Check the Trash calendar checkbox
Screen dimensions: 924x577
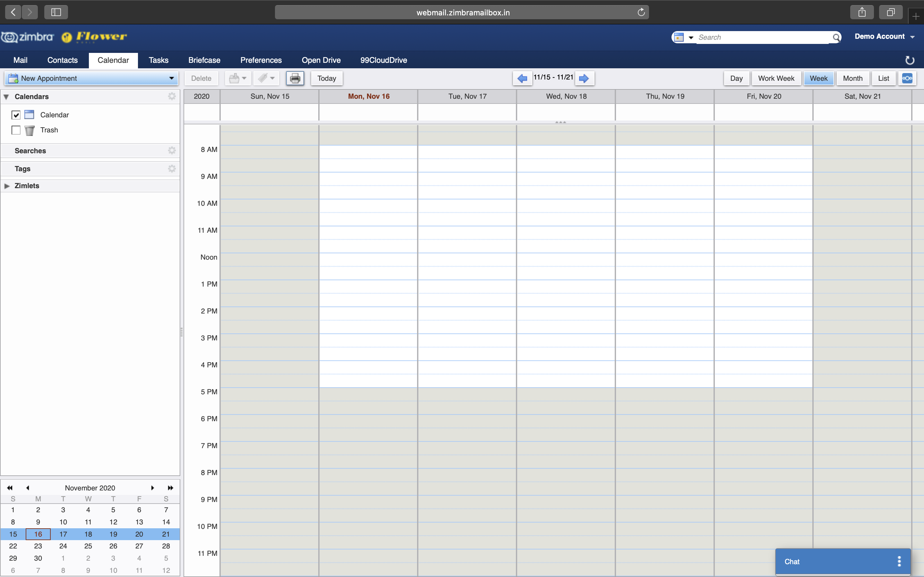(x=16, y=130)
